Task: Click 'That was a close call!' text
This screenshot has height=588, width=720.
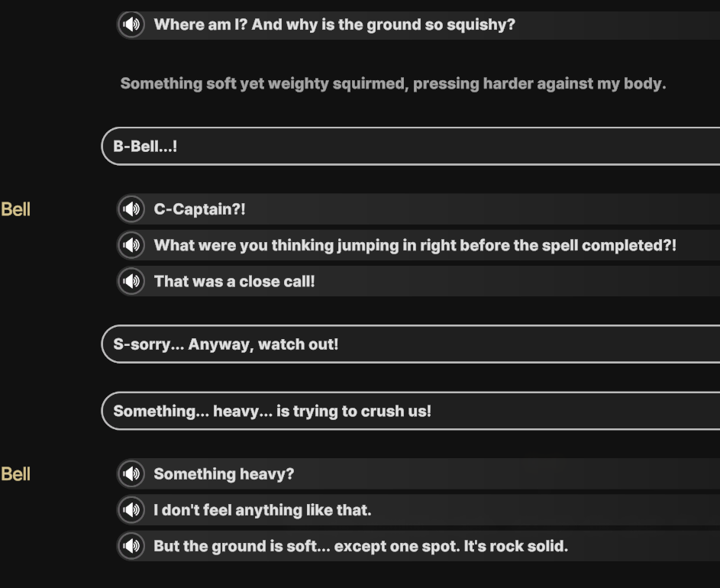Action: point(234,281)
